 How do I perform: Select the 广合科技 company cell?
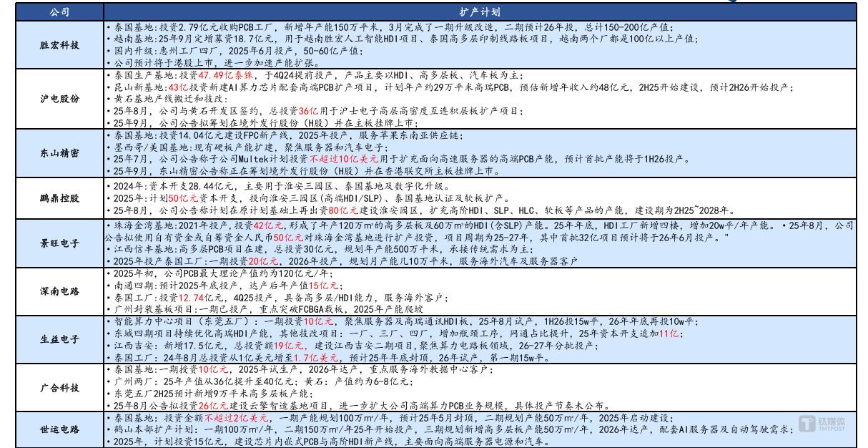pos(59,387)
